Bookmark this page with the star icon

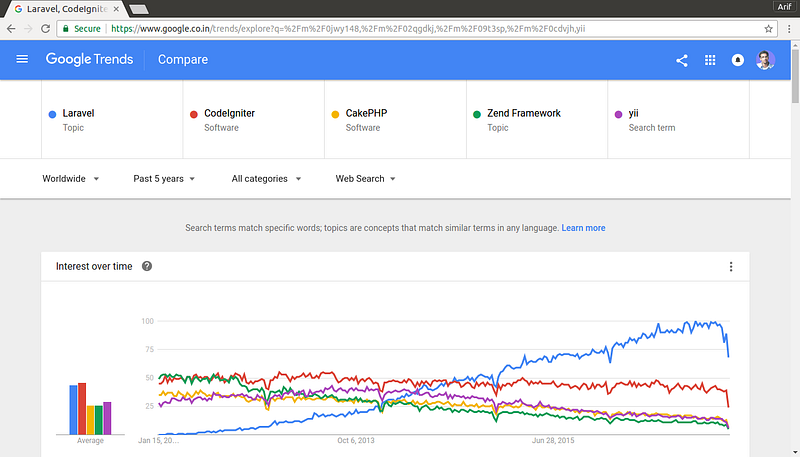[x=769, y=29]
